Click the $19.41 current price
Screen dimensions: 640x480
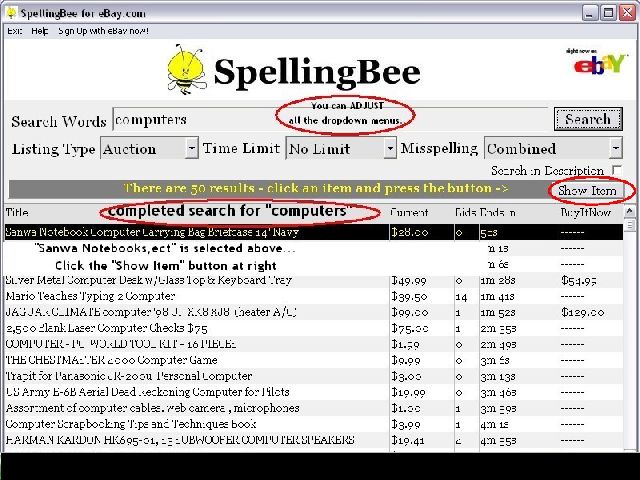pos(408,440)
